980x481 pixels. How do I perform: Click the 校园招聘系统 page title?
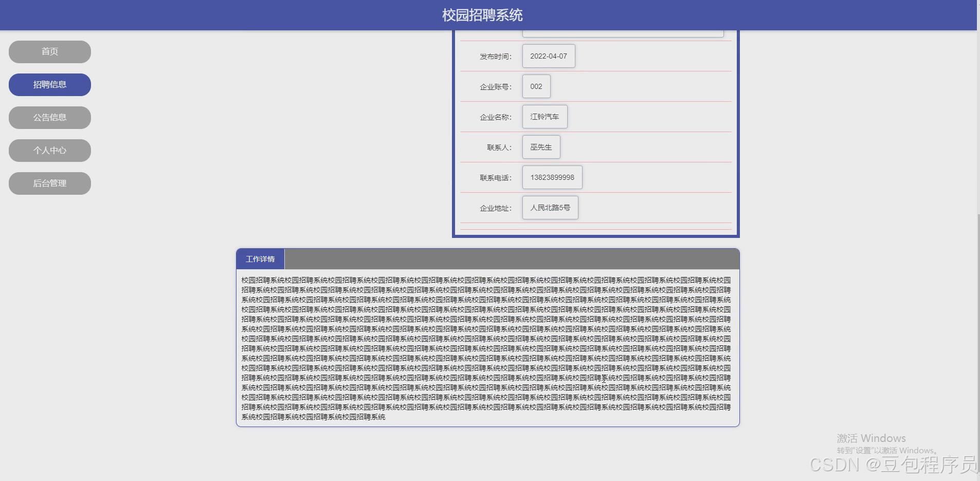[482, 15]
